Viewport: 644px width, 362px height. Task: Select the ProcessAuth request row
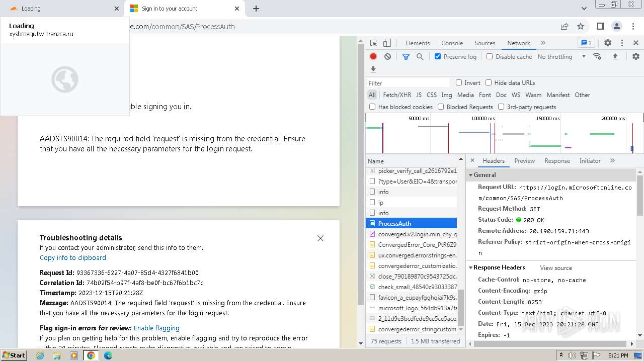point(411,224)
